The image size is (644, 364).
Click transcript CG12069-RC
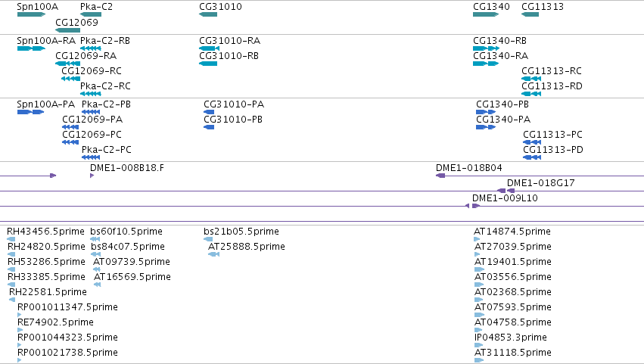pos(92,71)
